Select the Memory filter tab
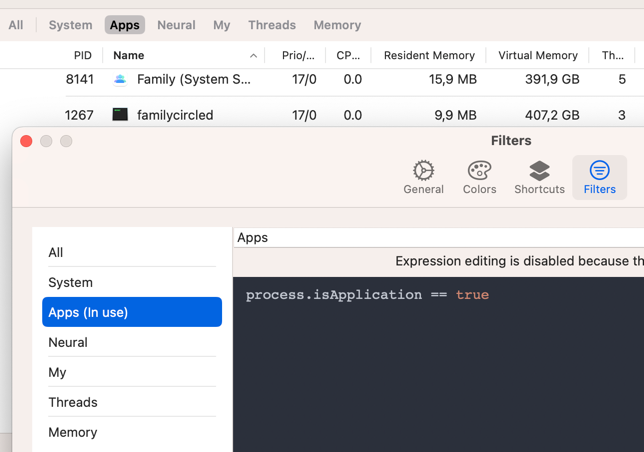The height and width of the screenshot is (452, 644). pos(337,25)
